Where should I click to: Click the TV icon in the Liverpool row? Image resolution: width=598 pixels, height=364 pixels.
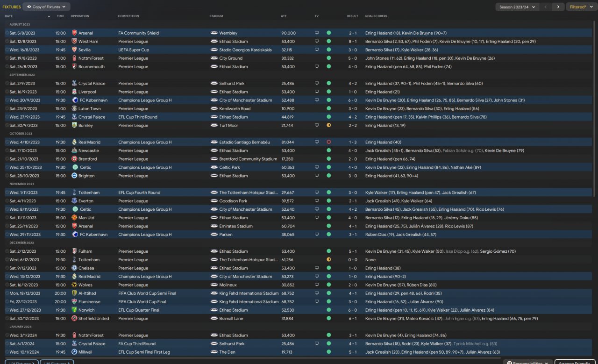(x=317, y=92)
